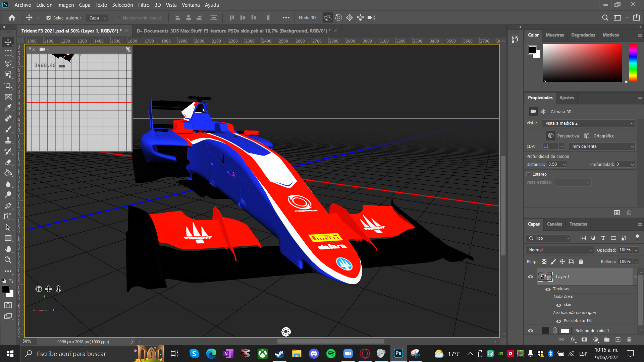
Task: Open the search magnifier in options bar
Action: (605, 18)
